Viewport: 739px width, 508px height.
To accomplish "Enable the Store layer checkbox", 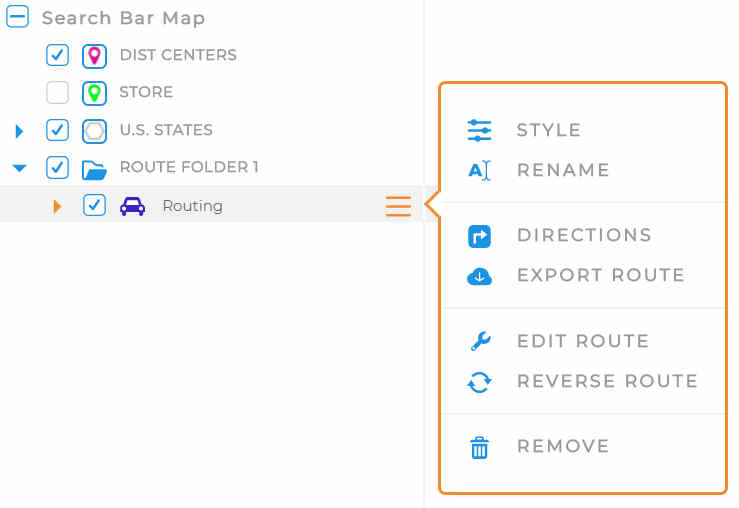I will 57,92.
